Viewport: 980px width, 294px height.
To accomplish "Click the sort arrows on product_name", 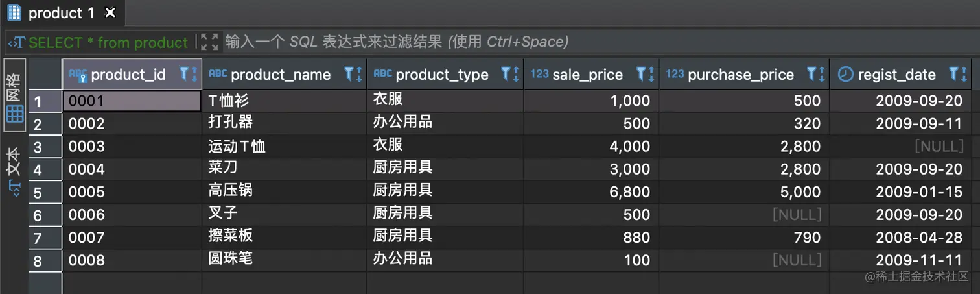I will point(359,74).
